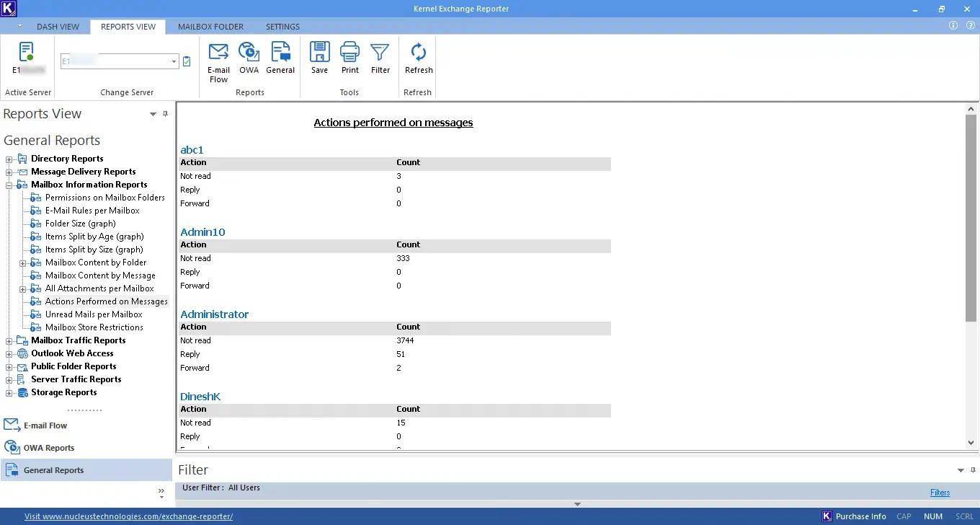Open the help question mark icon
This screenshot has width=980, height=525.
tap(970, 26)
